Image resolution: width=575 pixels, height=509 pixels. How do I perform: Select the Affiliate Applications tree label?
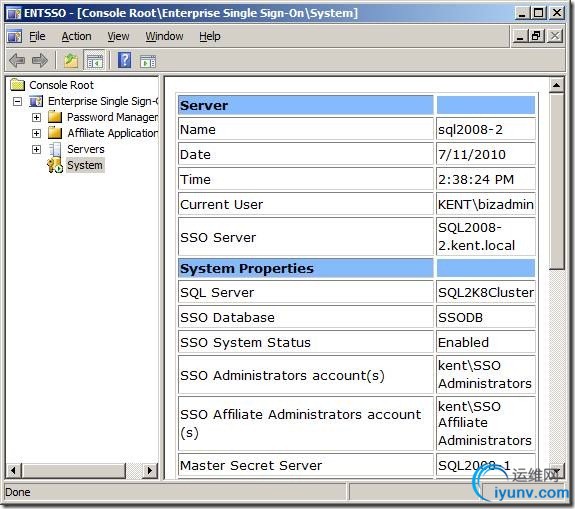[112, 133]
